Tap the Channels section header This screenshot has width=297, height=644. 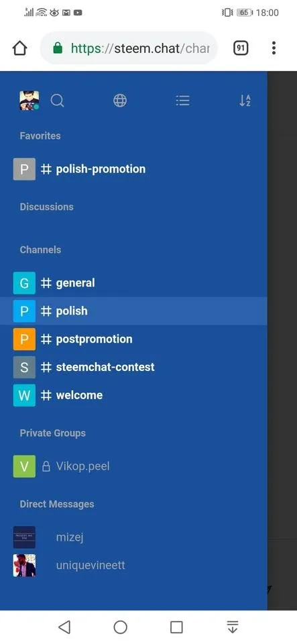click(40, 250)
